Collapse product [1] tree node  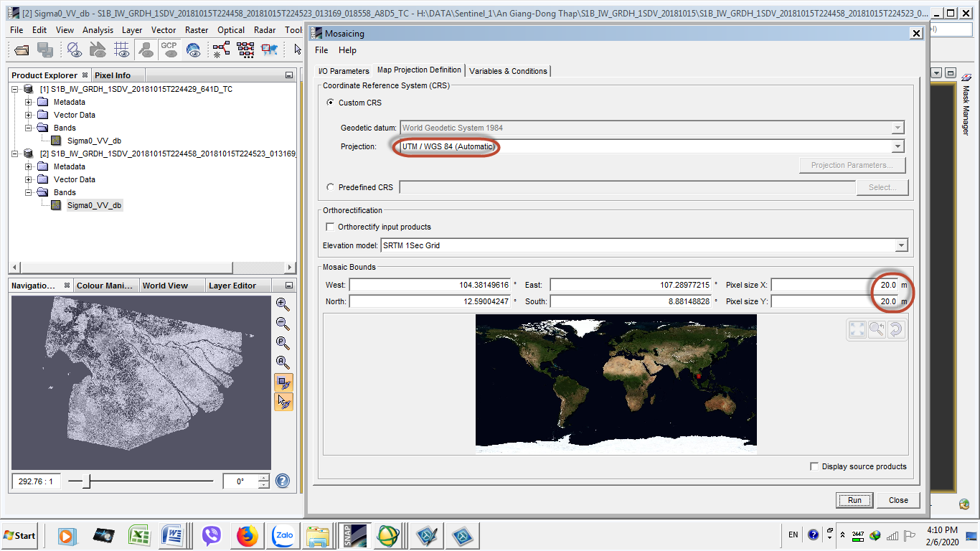(x=16, y=89)
